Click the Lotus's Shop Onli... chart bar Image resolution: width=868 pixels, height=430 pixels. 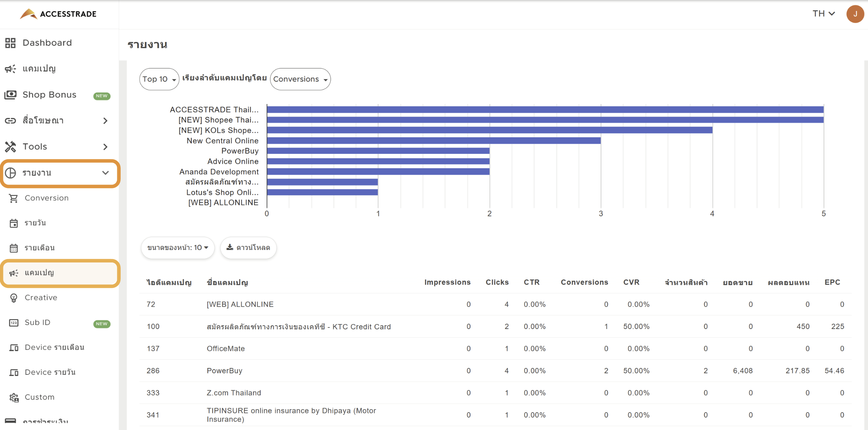(322, 192)
